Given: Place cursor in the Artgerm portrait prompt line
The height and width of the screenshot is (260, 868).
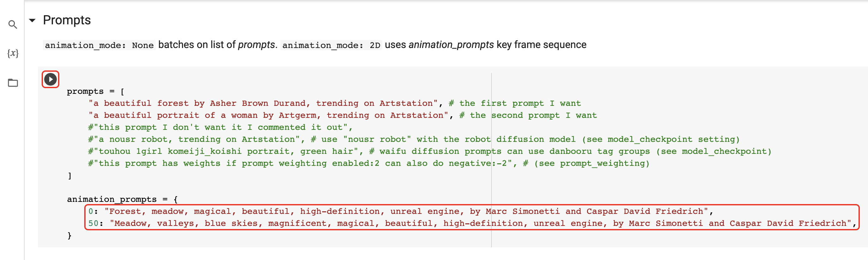Looking at the screenshot, I should [x=268, y=115].
